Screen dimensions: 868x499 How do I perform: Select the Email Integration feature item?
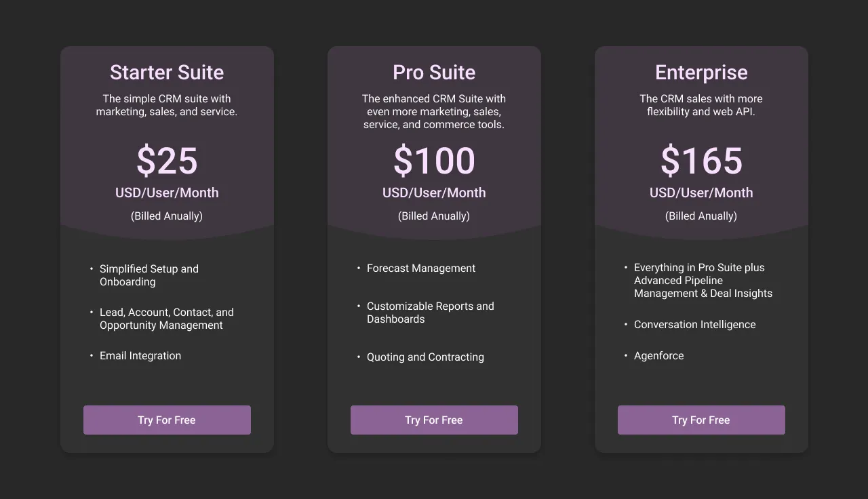click(x=140, y=355)
